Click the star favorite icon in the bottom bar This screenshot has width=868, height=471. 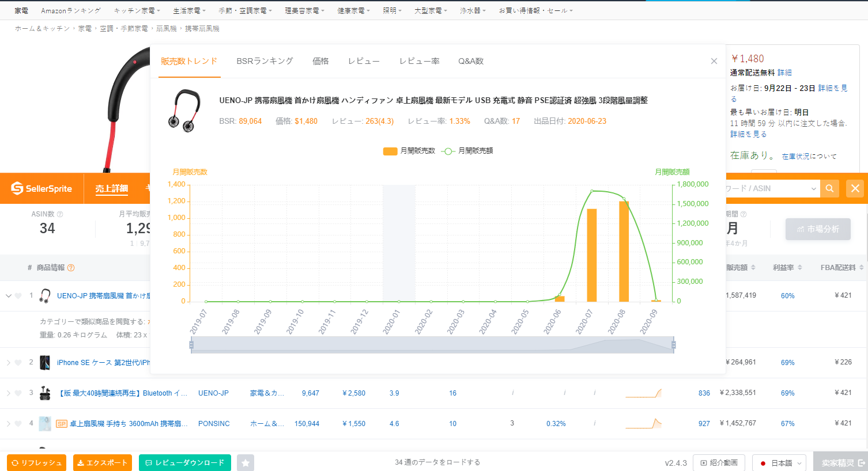tap(246, 463)
